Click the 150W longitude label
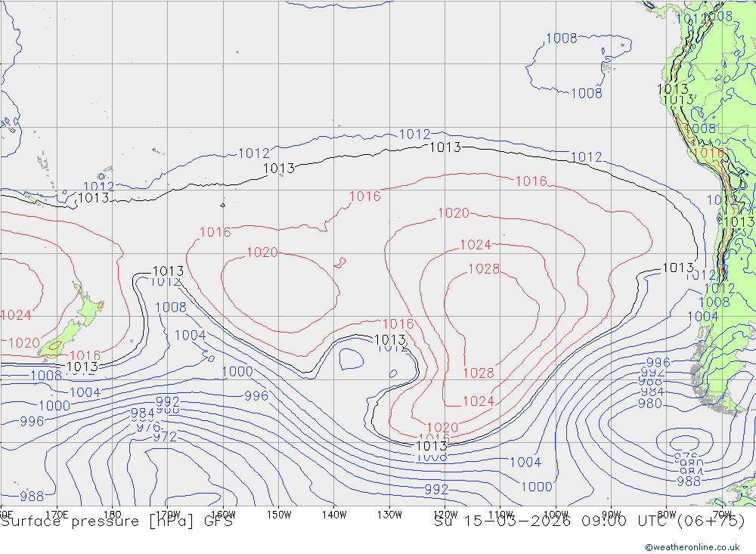Screen dimensions: 756x554 coord(279,515)
